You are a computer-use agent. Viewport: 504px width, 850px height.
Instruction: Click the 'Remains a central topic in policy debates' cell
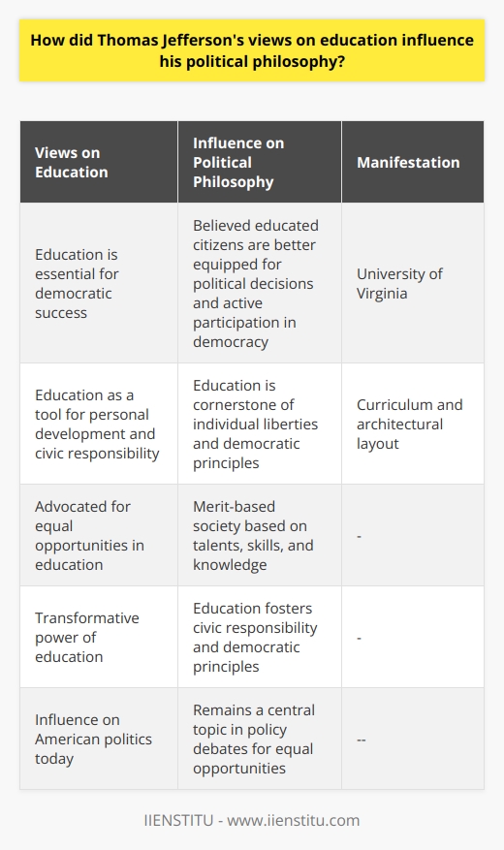click(259, 739)
